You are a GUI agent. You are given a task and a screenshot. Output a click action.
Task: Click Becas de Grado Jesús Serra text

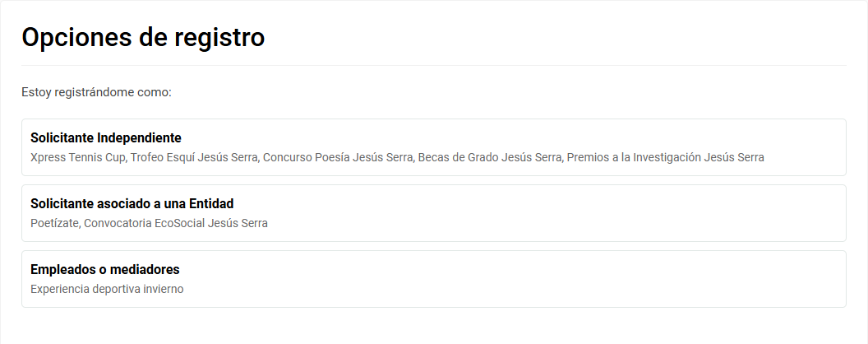click(490, 157)
